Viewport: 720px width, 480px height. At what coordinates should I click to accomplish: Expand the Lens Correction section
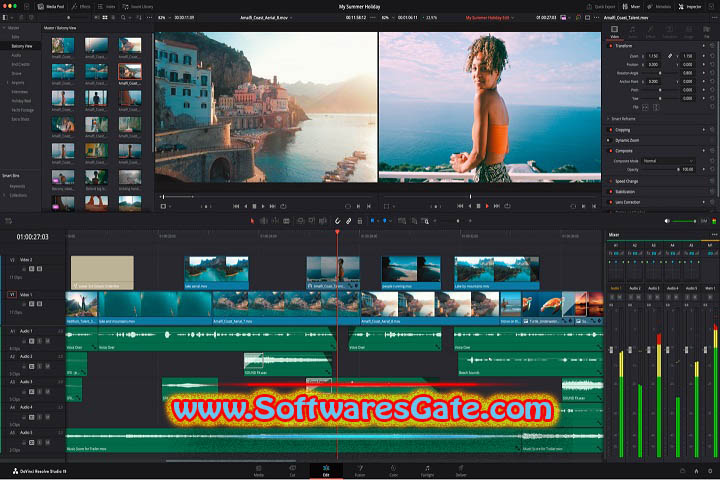(x=627, y=202)
